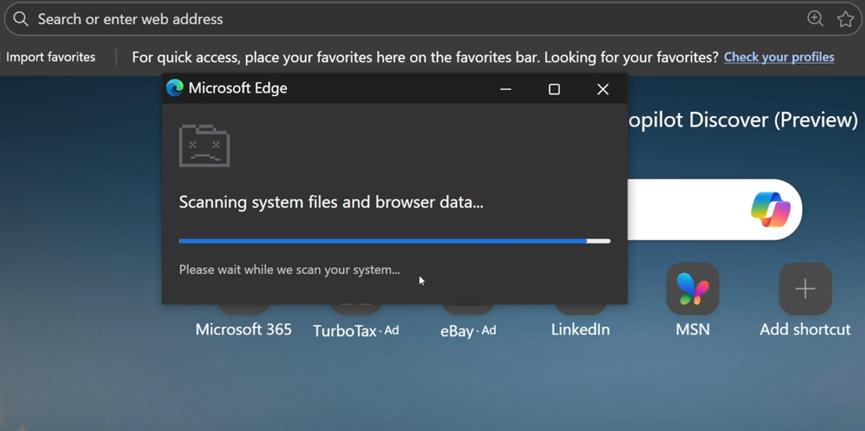The width and height of the screenshot is (865, 431).
Task: Open the MSN shortcut tile icon
Action: pyautogui.click(x=693, y=289)
